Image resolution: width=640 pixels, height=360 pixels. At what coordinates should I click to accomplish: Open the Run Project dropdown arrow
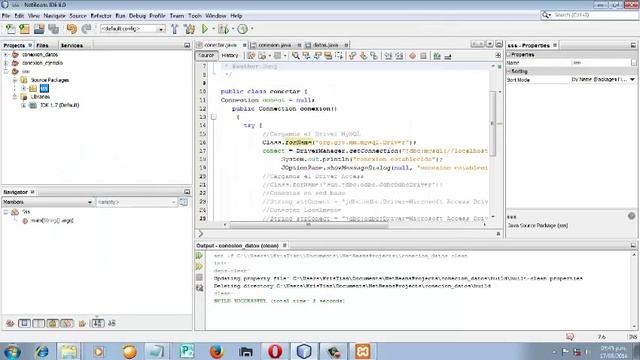tap(213, 29)
